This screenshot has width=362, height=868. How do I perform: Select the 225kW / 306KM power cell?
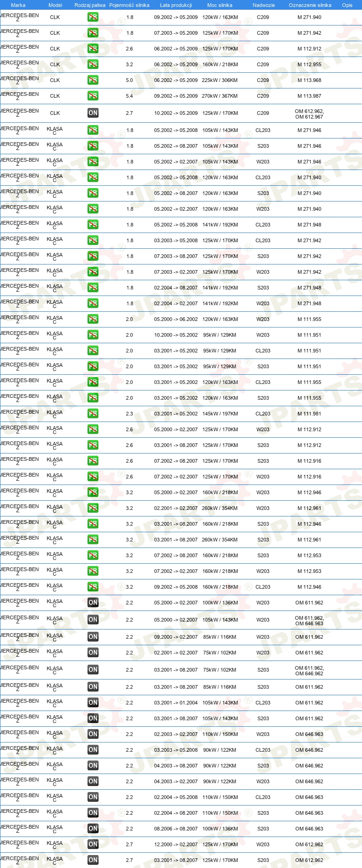point(220,80)
